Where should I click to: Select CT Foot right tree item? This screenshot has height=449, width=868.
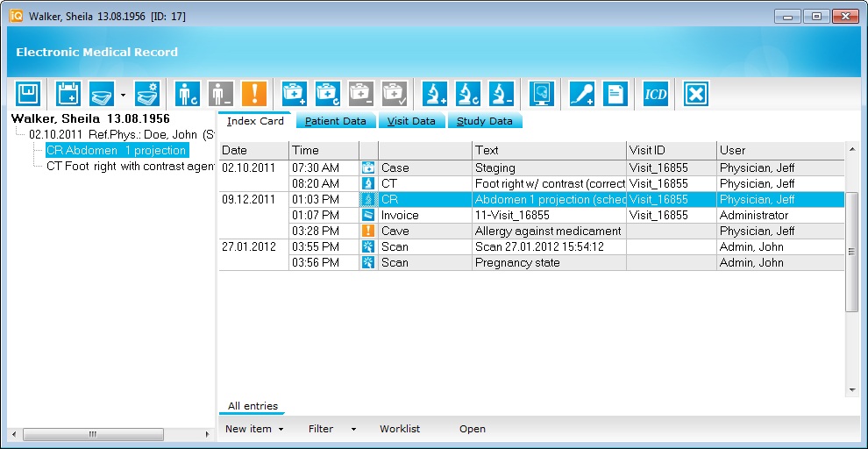[130, 166]
